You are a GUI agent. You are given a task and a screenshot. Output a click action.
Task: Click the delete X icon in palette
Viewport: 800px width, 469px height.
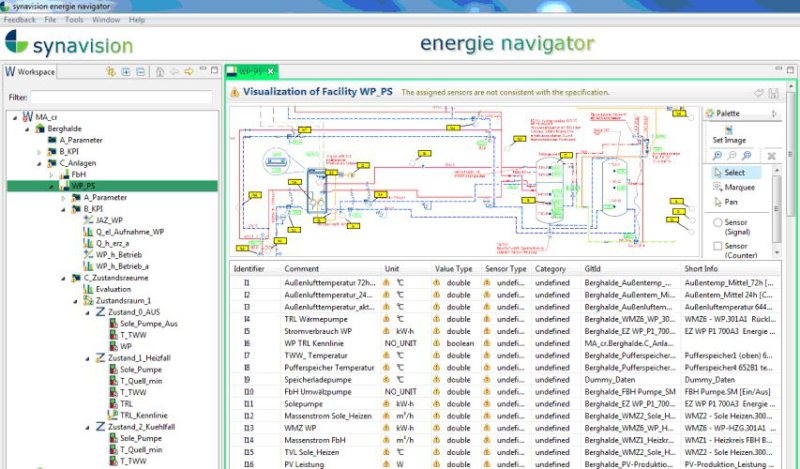coord(771,156)
